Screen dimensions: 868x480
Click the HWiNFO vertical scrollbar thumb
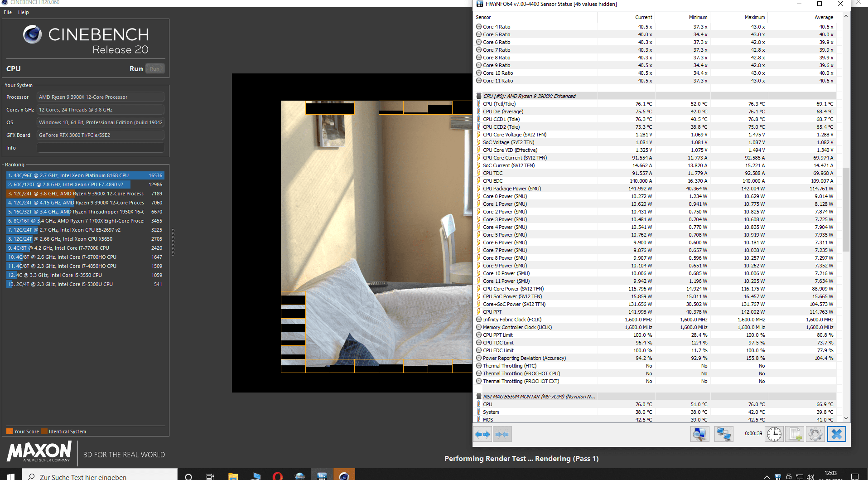(846, 209)
